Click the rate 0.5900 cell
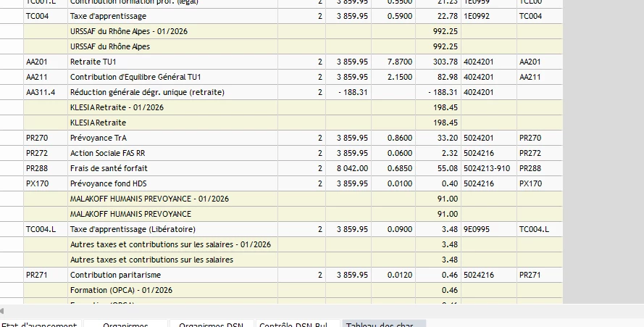The height and width of the screenshot is (327, 644). point(393,16)
